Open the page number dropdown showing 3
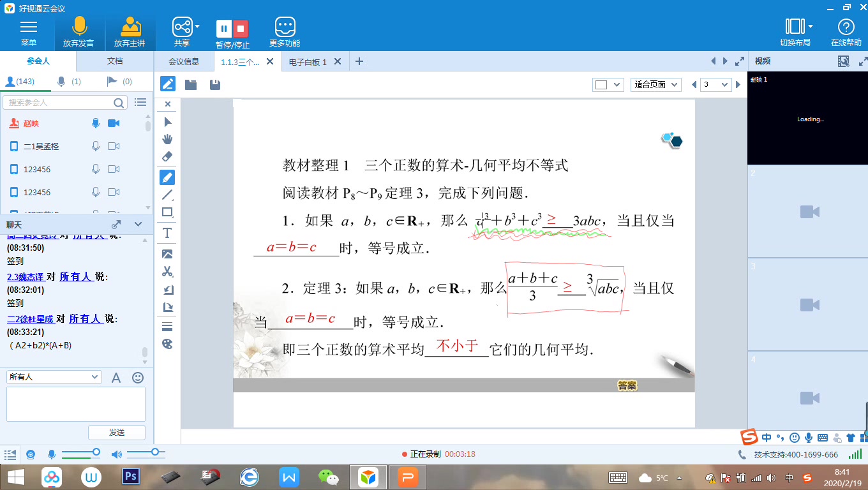The height and width of the screenshot is (490, 868). (715, 84)
